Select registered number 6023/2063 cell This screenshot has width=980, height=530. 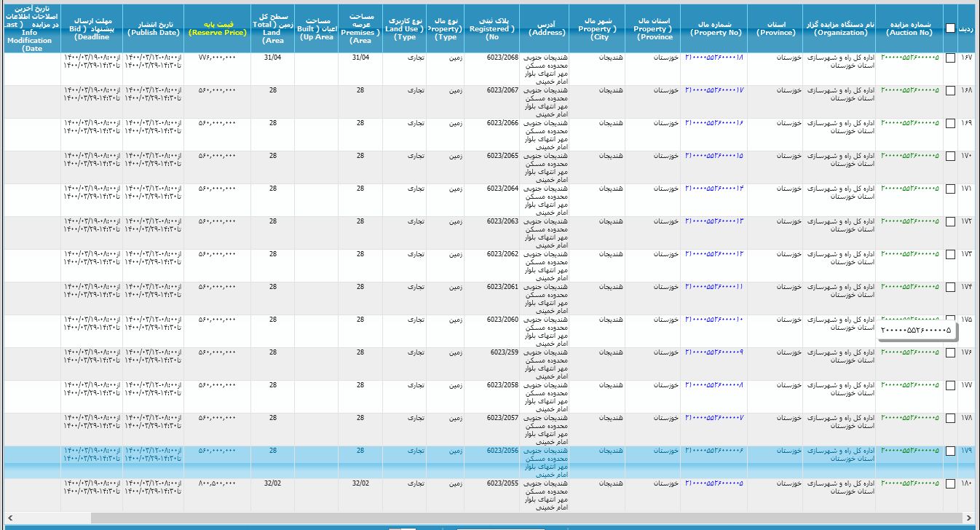[502, 221]
